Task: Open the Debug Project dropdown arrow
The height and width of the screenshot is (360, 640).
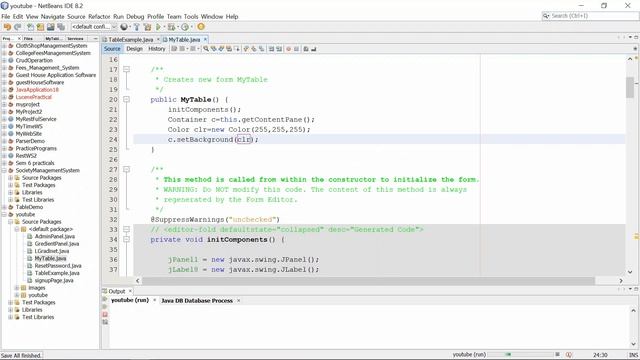Action: tap(178, 27)
